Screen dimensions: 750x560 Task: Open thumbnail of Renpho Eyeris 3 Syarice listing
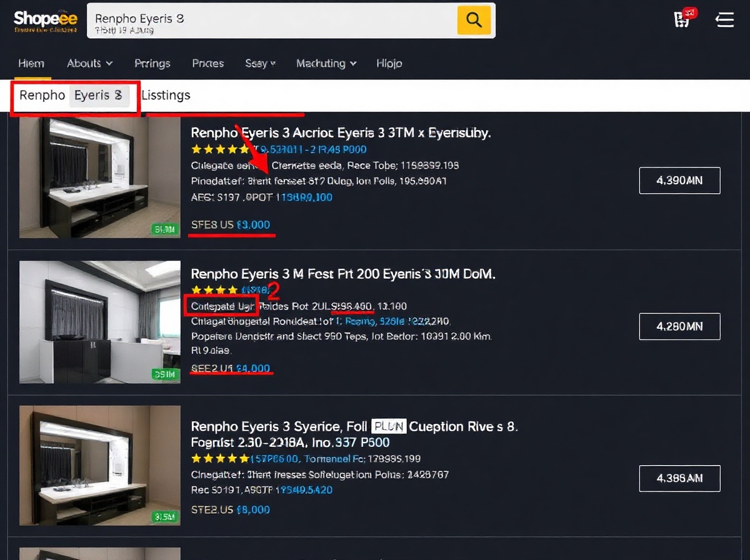click(x=100, y=465)
